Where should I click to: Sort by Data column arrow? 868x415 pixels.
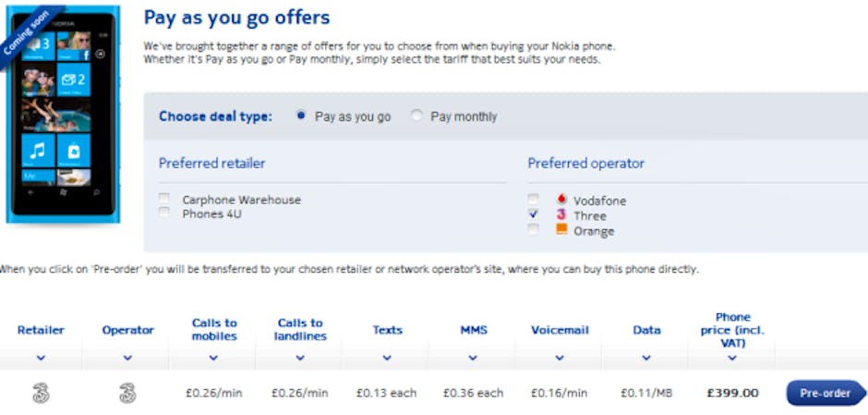coord(646,357)
